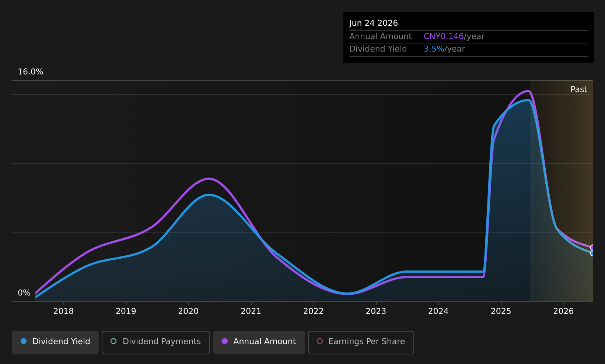
Task: Click the 2026 x-axis label
Action: [x=563, y=311]
